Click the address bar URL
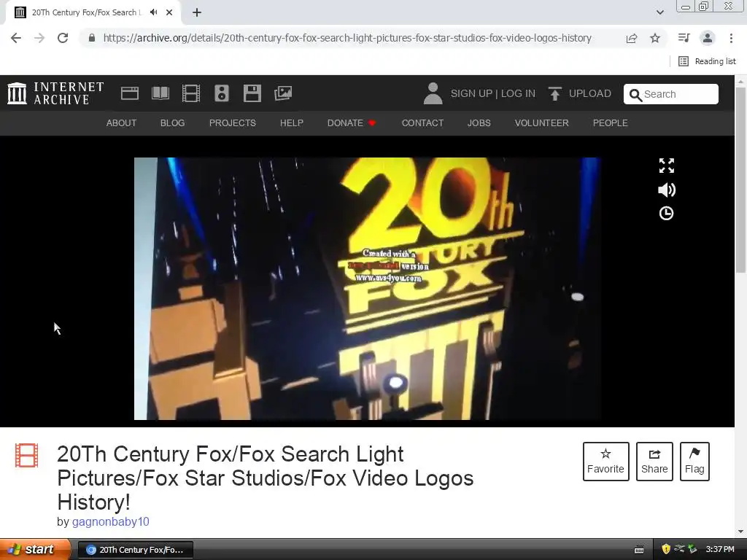Viewport: 747px width, 560px height. coord(347,38)
